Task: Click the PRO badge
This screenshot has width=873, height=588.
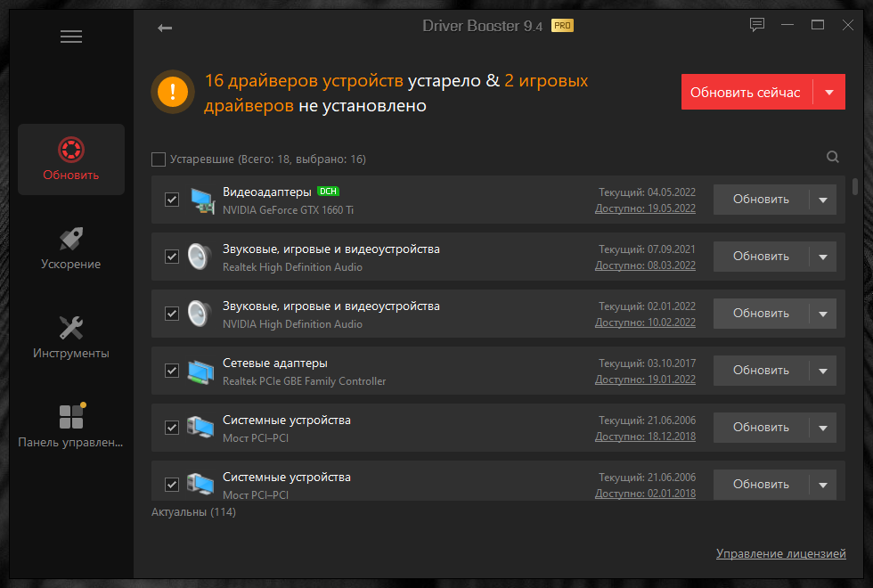Action: click(562, 26)
